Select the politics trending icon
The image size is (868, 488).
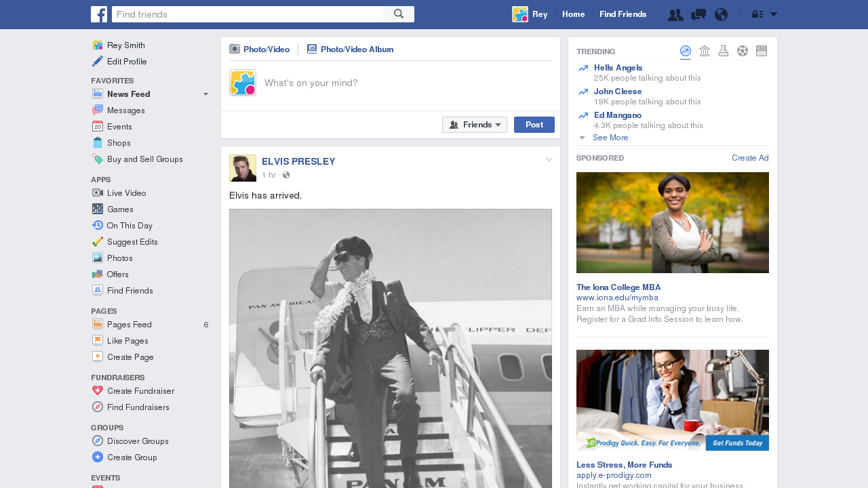705,51
